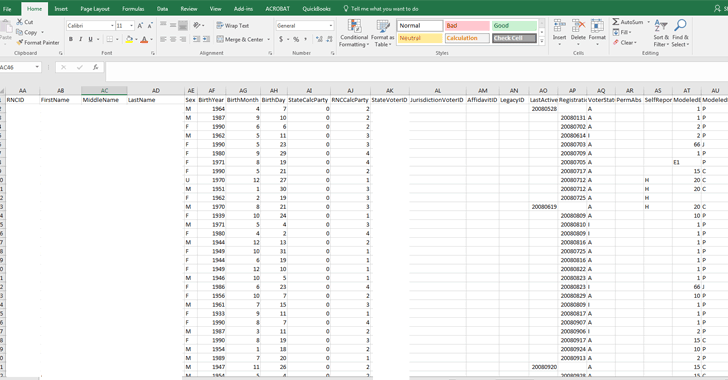The height and width of the screenshot is (380, 728).
Task: Open Sort & Filter options
Action: [661, 33]
